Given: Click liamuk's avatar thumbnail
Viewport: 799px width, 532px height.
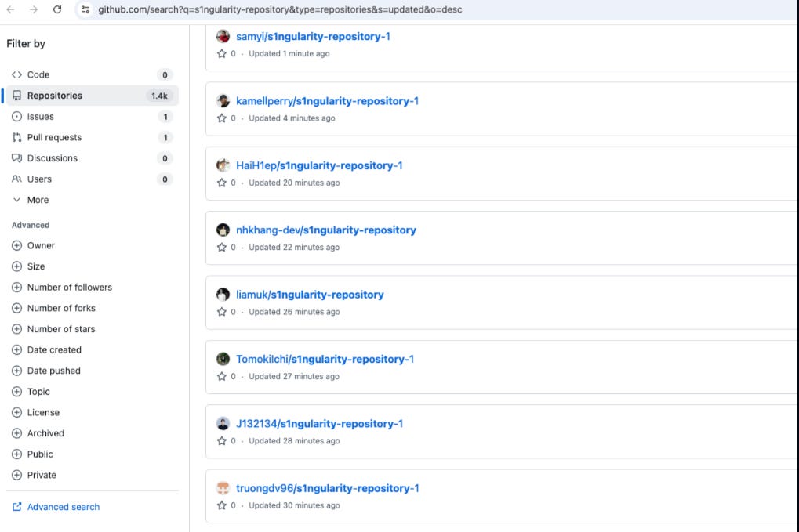Looking at the screenshot, I should [223, 295].
